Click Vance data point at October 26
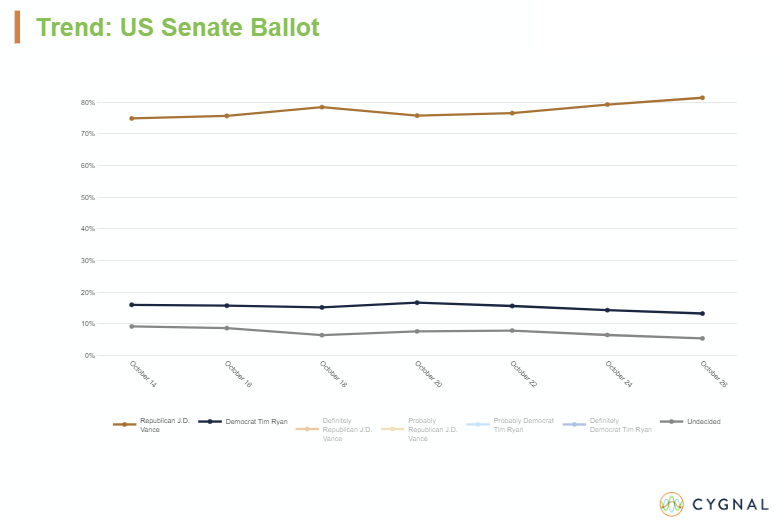Viewport: 779px width, 521px height. click(x=702, y=98)
